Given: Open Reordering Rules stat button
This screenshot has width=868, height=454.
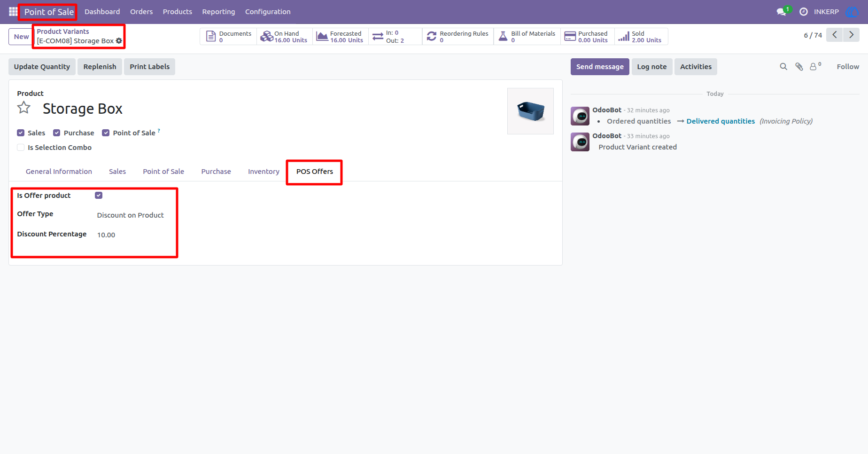Looking at the screenshot, I should point(458,37).
